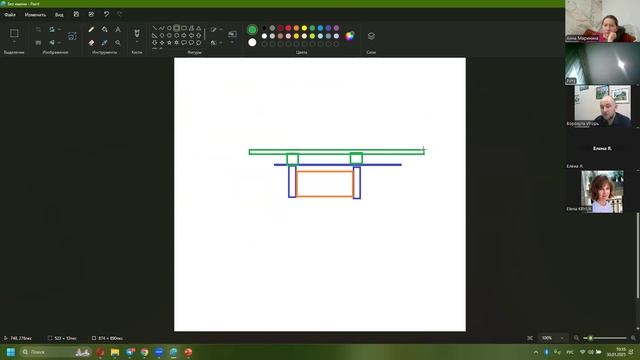Open the Вид menu
The height and width of the screenshot is (360, 640).
[59, 15]
